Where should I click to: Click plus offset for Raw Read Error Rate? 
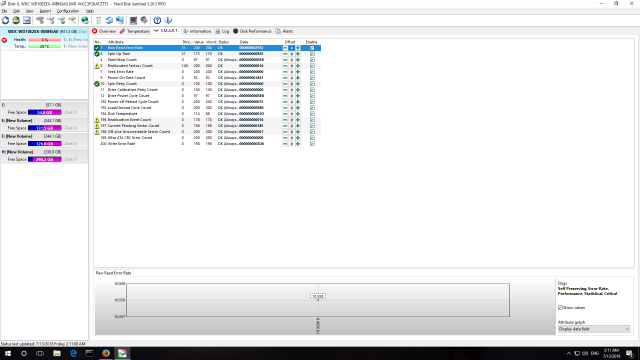pos(298,48)
